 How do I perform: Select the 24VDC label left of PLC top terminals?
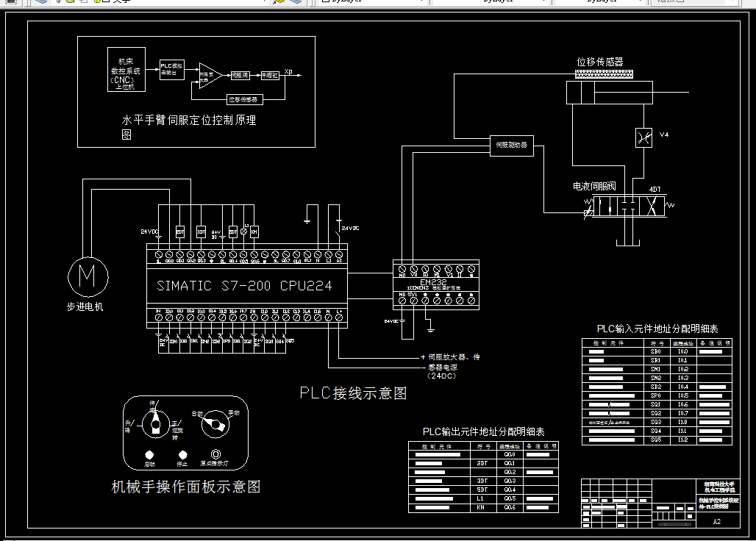pos(149,232)
